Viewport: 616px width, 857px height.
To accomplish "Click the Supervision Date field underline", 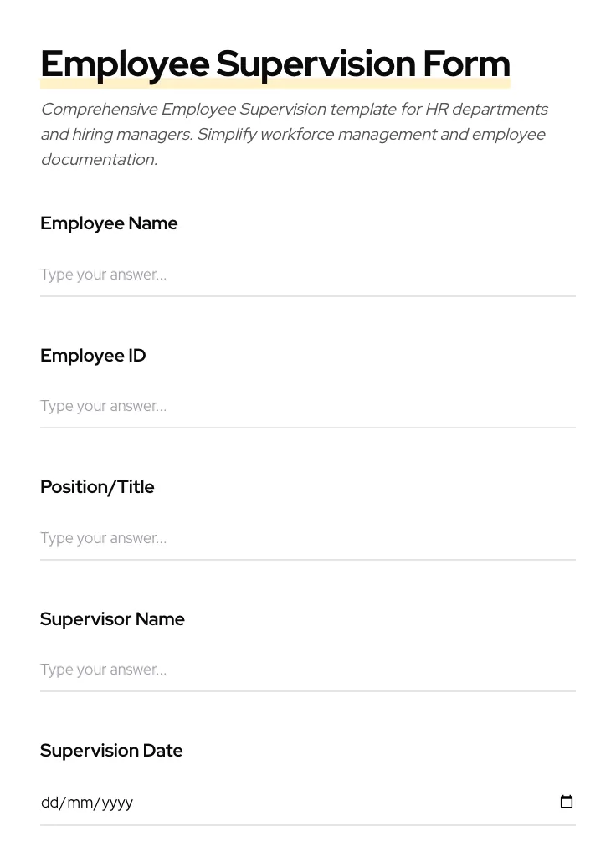I will (307, 824).
